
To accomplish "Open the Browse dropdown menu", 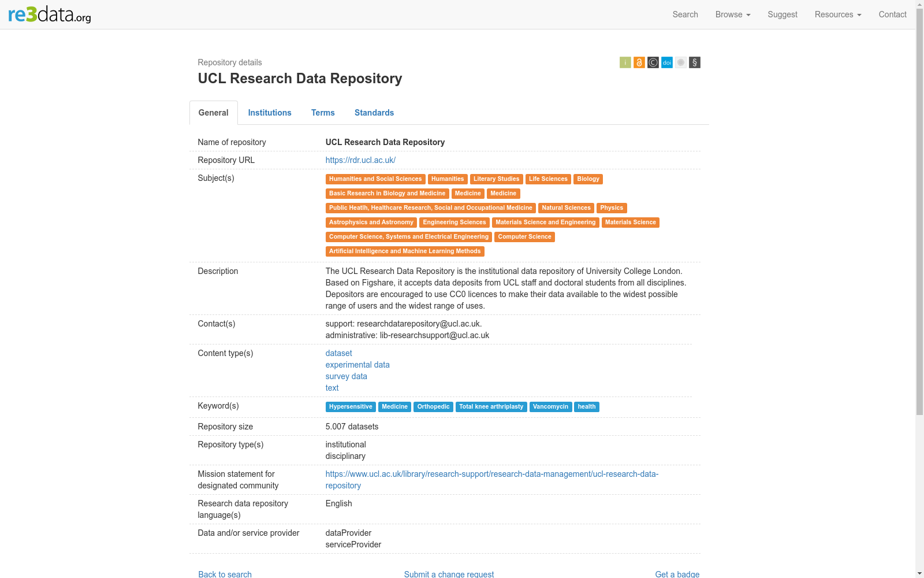I will tap(733, 14).
